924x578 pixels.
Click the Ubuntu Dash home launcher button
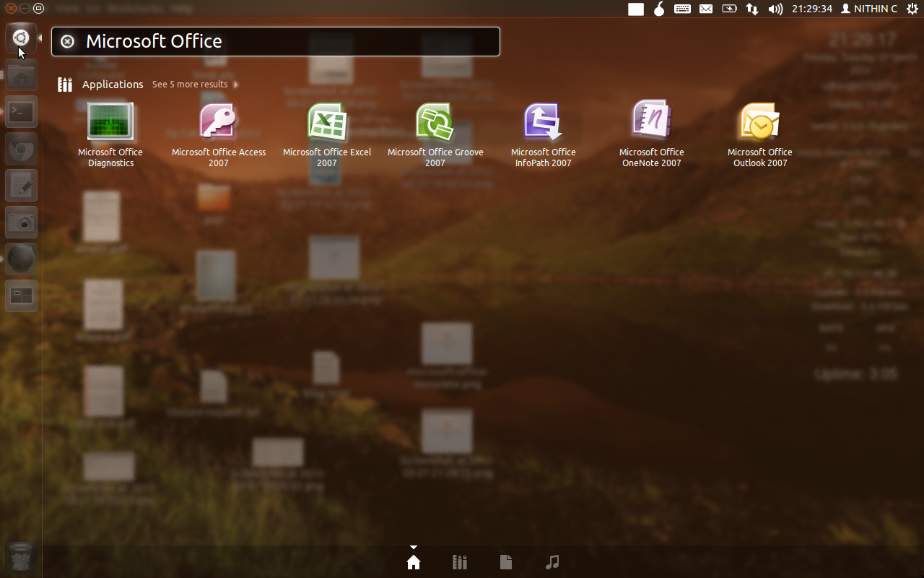21,38
